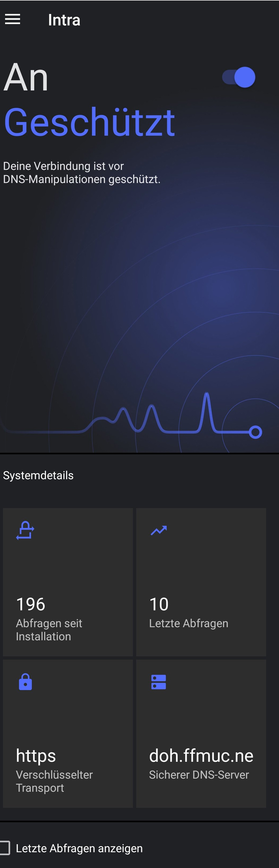Click the Intra app title
Screen dimensions: 279x868
coord(64,20)
